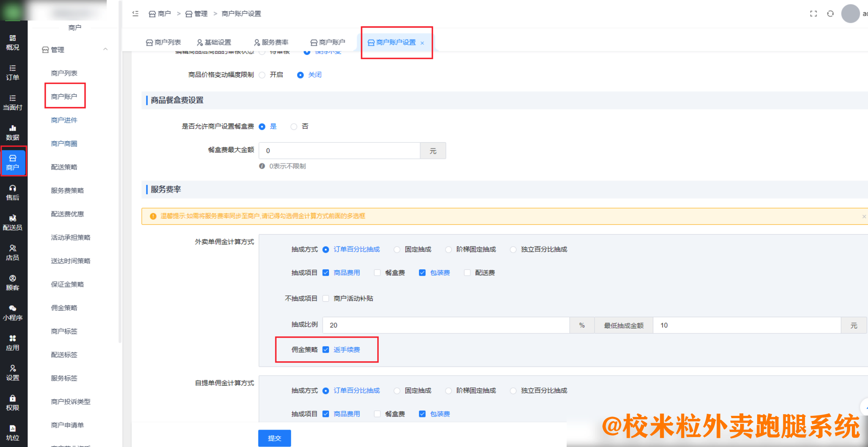Select 否 for allowing merchant box fees
Image resolution: width=868 pixels, height=447 pixels.
click(x=294, y=126)
